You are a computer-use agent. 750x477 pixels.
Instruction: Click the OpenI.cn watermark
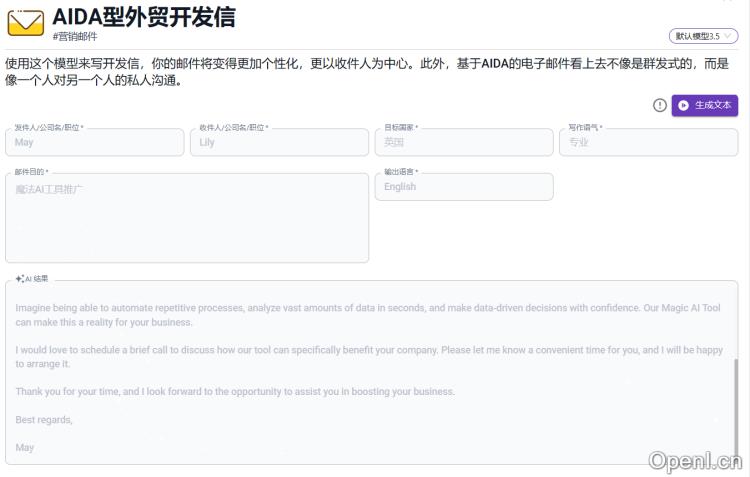tap(695, 461)
